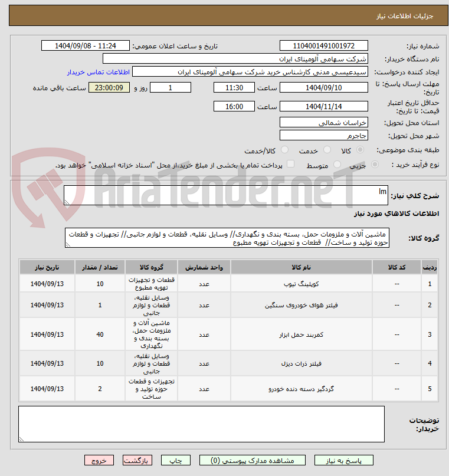Open 'مشاهده مدارک پیوستی (0)' attachments
The image size is (449, 476).
click(x=253, y=460)
